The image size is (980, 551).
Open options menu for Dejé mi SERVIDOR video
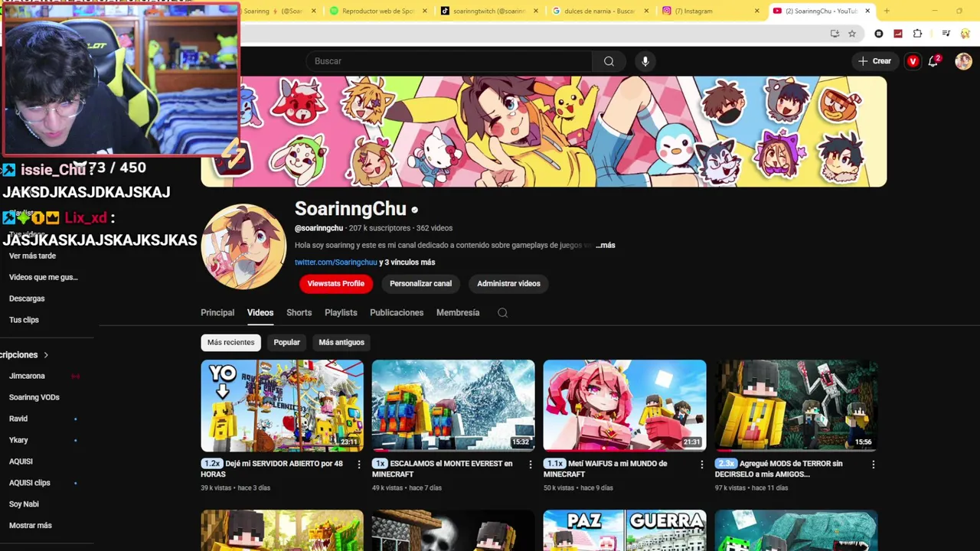point(359,464)
